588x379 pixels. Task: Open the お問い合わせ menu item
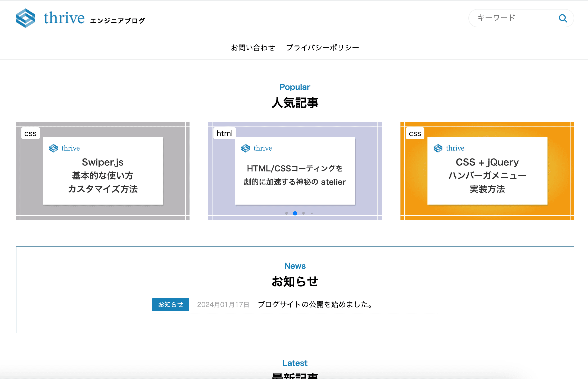(253, 47)
